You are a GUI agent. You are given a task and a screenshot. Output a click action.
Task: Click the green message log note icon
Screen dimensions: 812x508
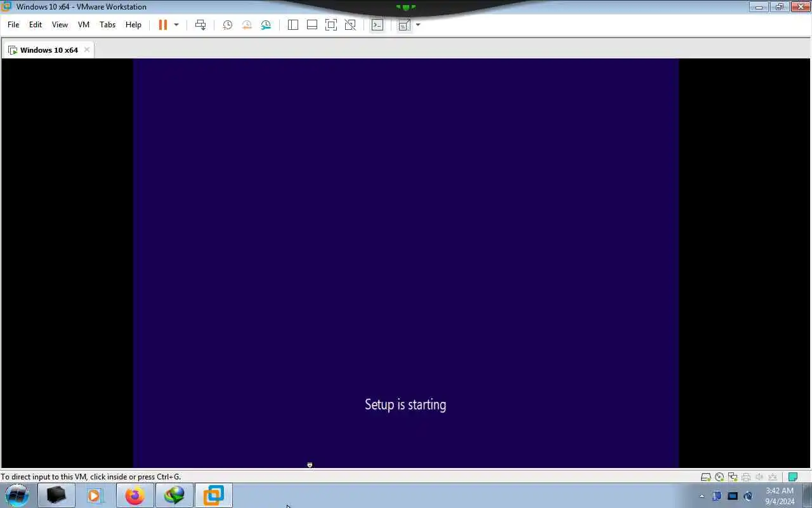pyautogui.click(x=792, y=477)
